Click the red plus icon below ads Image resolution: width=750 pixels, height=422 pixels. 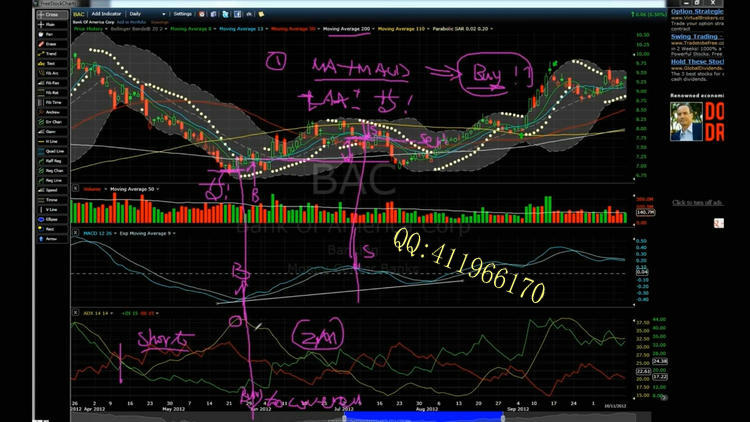718,223
